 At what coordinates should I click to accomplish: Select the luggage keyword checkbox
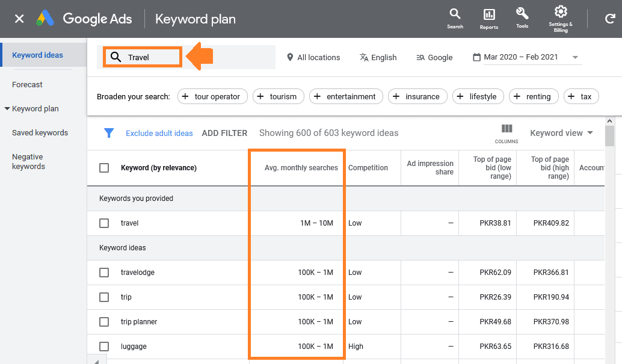pos(104,347)
